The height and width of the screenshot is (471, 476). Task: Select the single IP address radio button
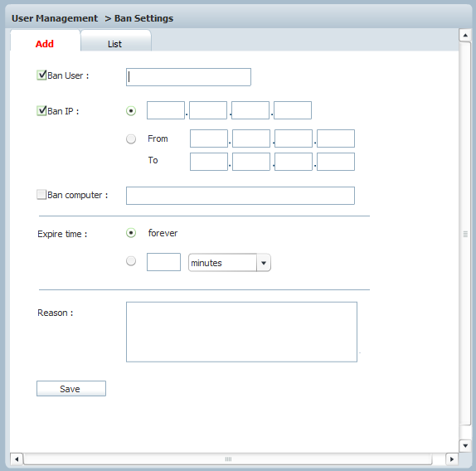tap(131, 111)
